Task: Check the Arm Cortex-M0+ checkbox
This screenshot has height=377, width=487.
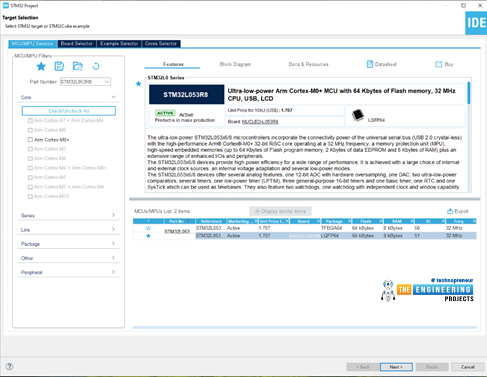Action: coord(30,140)
